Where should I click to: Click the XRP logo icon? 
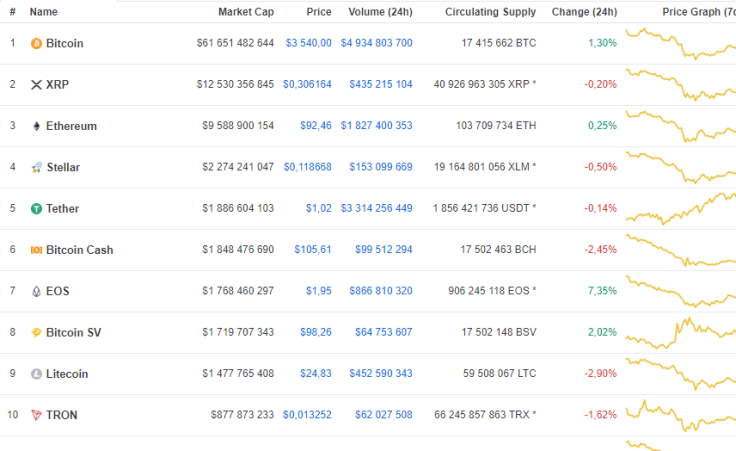(36, 85)
